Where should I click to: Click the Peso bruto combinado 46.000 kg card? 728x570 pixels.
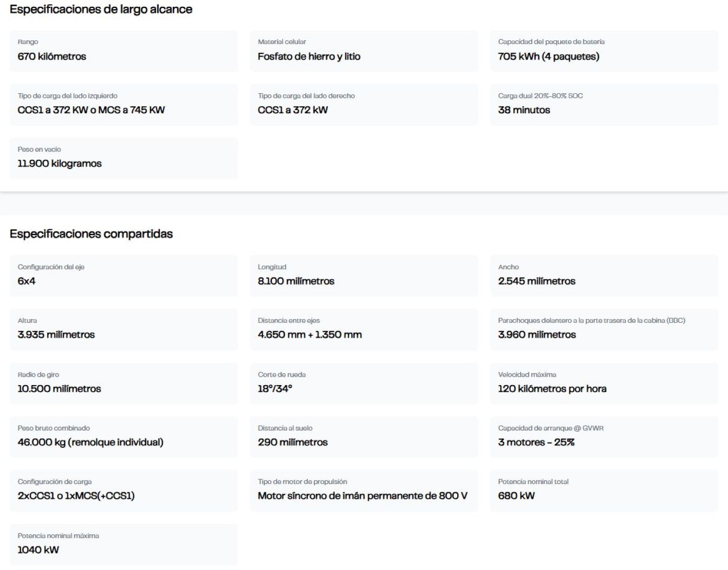[124, 436]
